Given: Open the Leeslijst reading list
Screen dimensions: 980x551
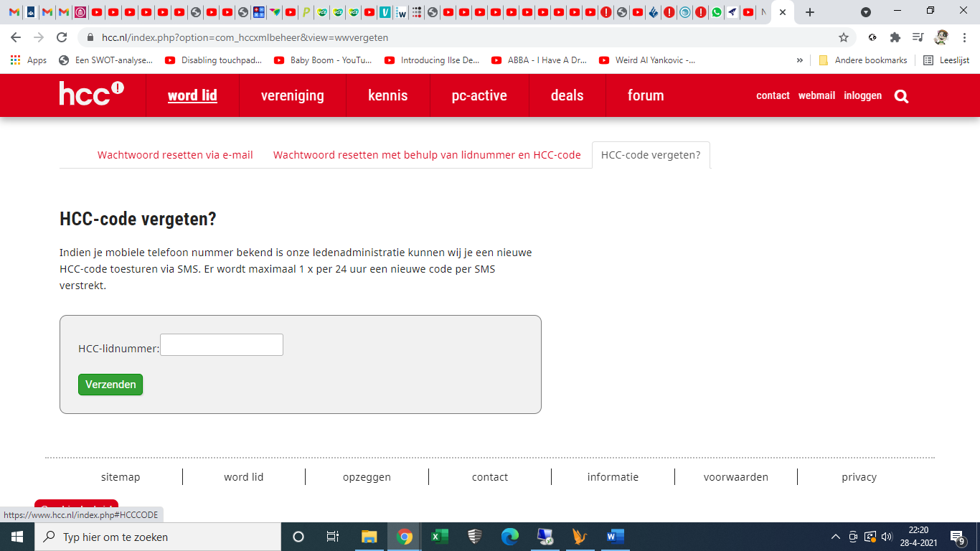Looking at the screenshot, I should point(946,60).
